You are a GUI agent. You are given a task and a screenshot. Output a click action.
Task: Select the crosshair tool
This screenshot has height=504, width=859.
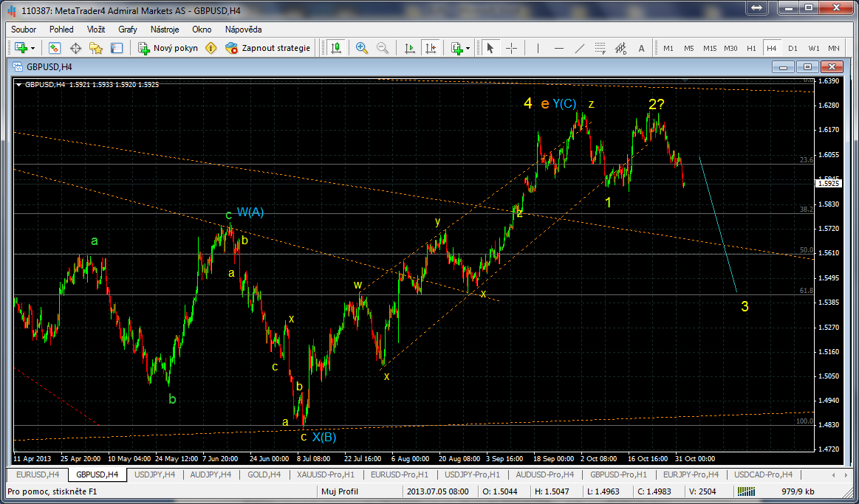511,48
